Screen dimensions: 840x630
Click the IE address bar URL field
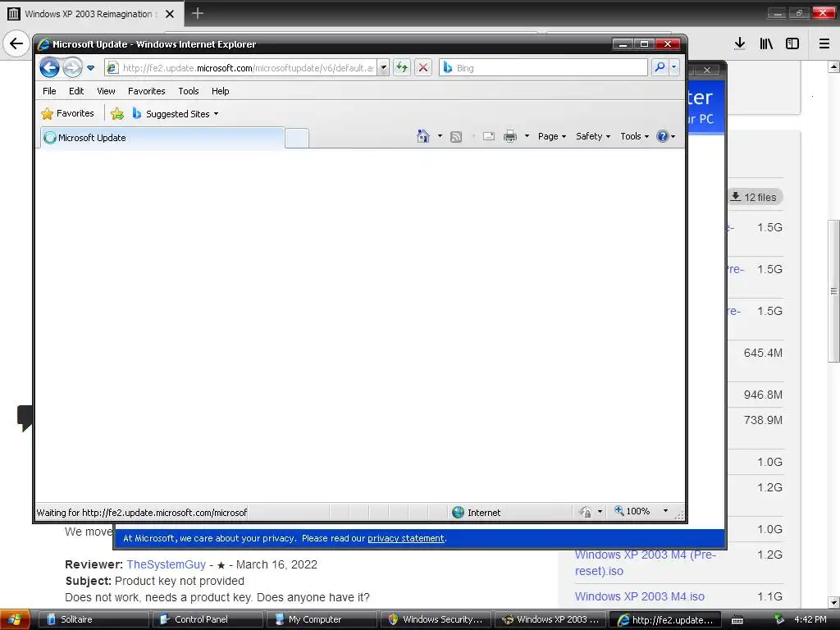click(x=240, y=68)
